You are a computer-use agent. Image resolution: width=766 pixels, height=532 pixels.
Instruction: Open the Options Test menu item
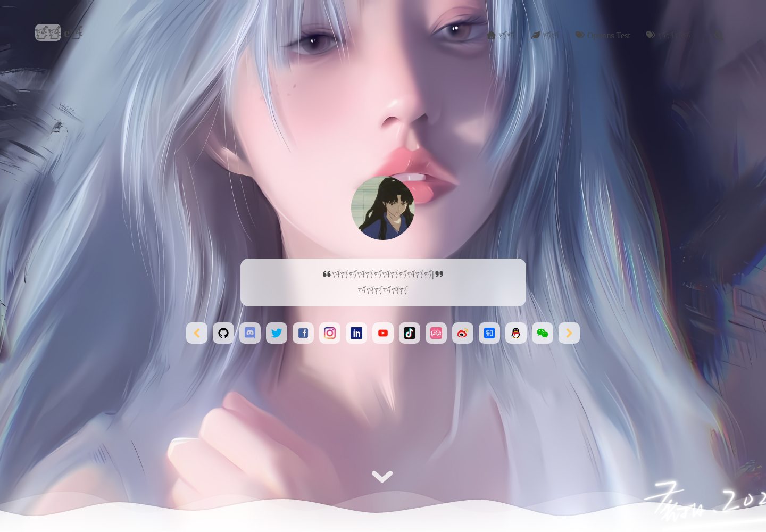click(x=603, y=35)
